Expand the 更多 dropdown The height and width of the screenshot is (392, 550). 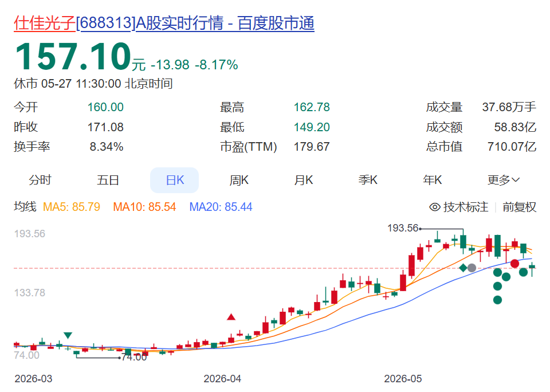click(x=504, y=180)
